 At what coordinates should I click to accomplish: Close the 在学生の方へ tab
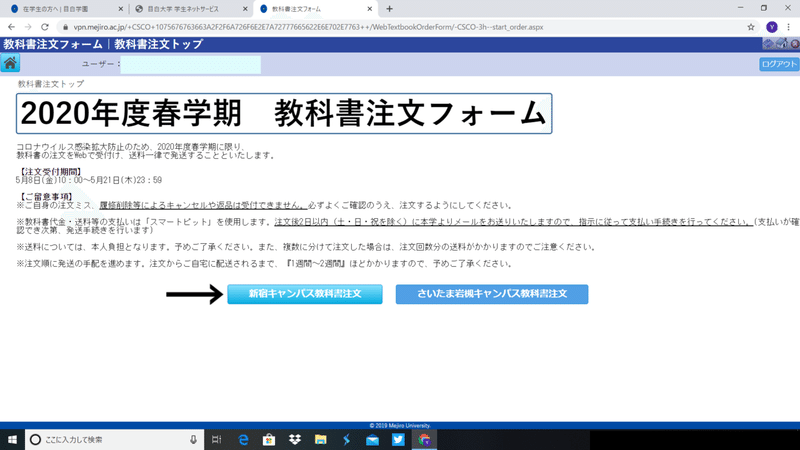click(120, 9)
